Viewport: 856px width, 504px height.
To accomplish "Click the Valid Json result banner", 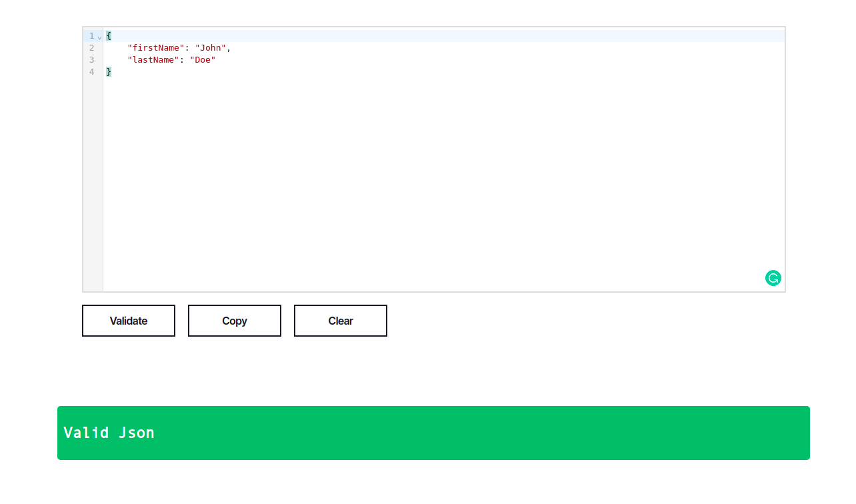I will pos(433,433).
